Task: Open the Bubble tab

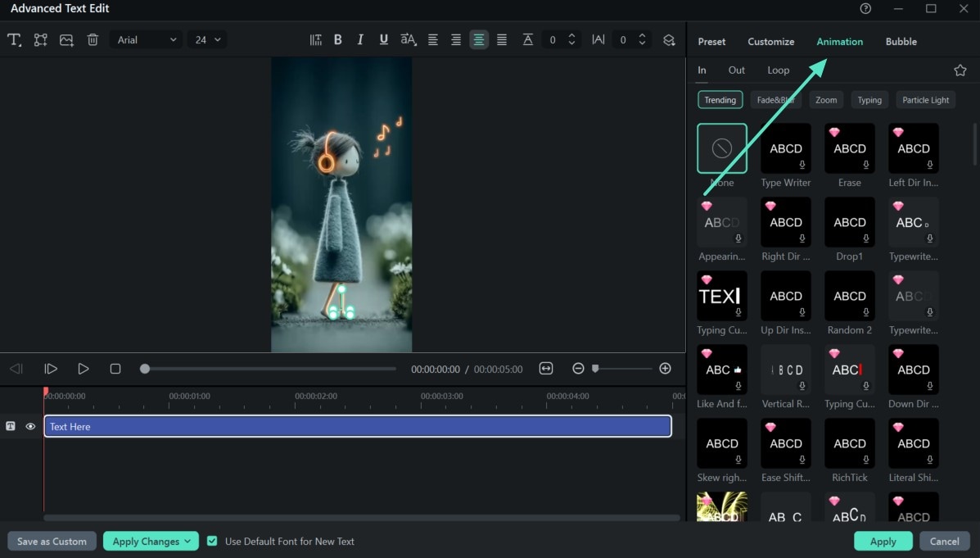Action: [901, 41]
